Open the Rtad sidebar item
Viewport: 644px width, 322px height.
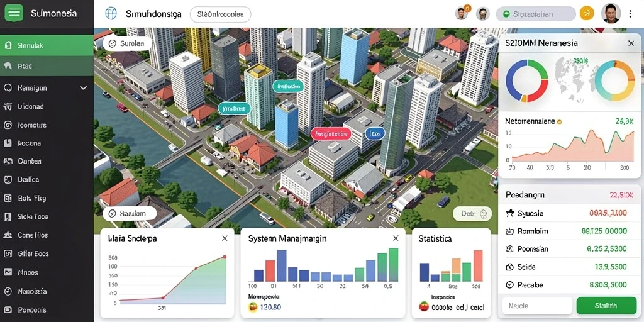[47, 65]
